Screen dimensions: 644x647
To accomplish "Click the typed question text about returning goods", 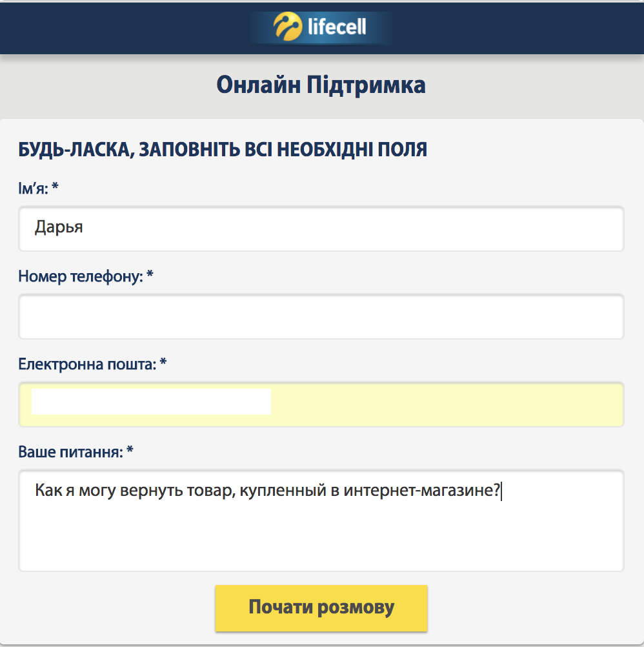I will point(268,491).
